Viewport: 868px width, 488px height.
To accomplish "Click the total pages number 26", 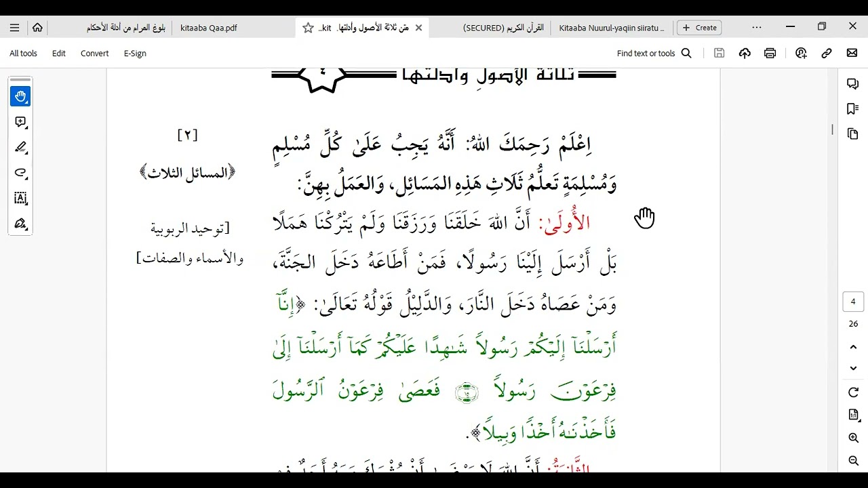I will pyautogui.click(x=853, y=324).
